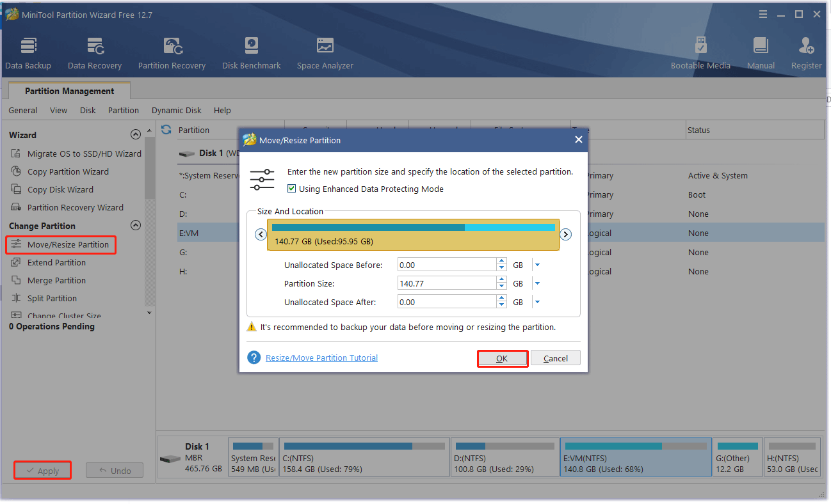Click the Unallocated Space Before field
The image size is (831, 504).
coord(447,265)
